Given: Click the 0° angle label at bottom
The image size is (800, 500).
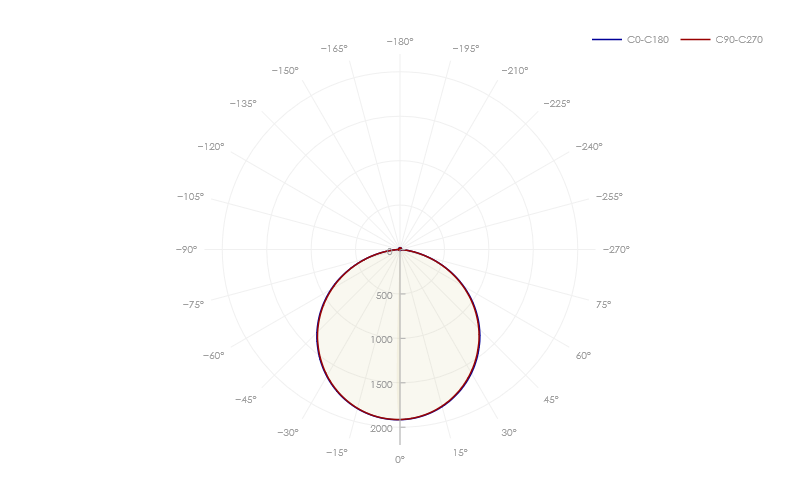Looking at the screenshot, I should [x=400, y=459].
